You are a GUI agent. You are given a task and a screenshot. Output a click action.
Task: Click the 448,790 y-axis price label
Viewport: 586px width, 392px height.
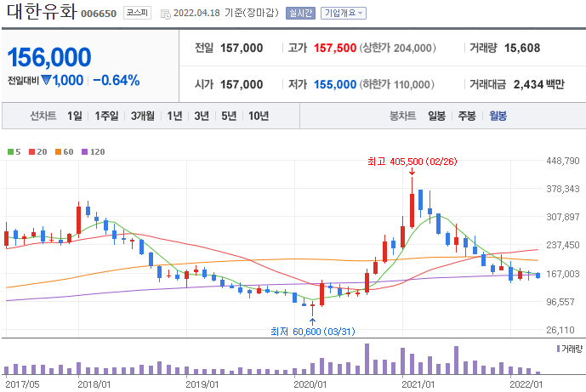563,161
